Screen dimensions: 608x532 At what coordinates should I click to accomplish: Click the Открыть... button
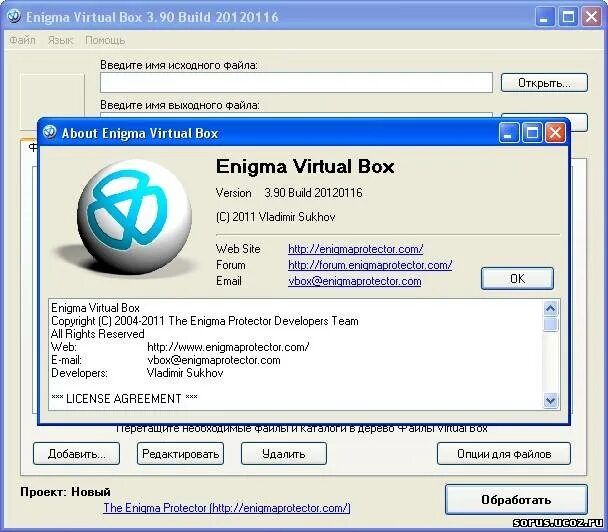pyautogui.click(x=544, y=83)
